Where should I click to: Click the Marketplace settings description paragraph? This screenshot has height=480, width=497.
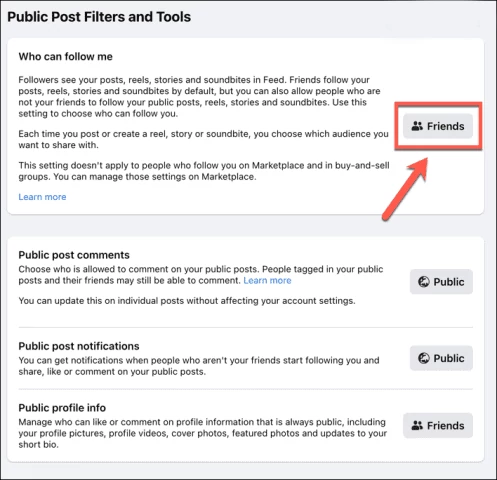pyautogui.click(x=204, y=171)
